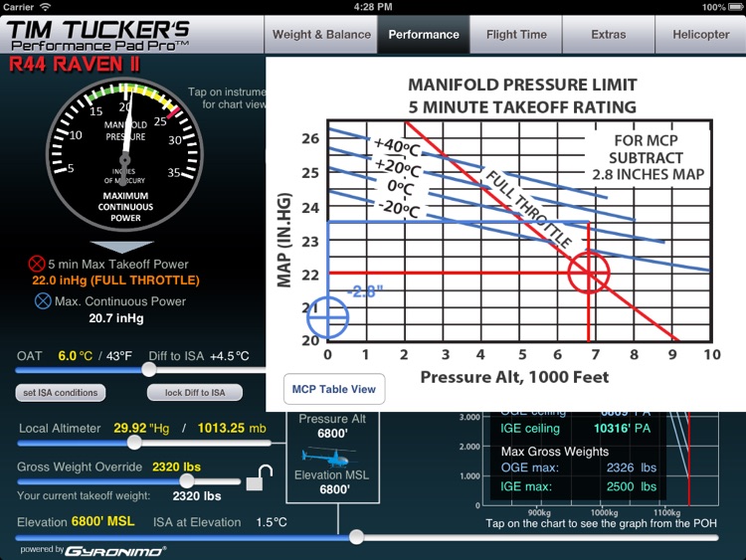Screen dimensions: 746x560
Task: Click the Local Altimeter slider handle
Action: point(134,443)
